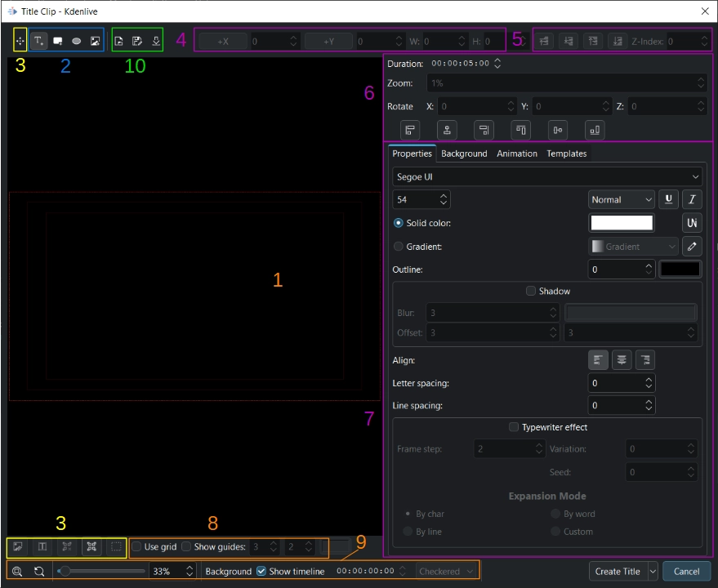This screenshot has height=588, width=718.
Task: Enable Show guides
Action: click(186, 547)
